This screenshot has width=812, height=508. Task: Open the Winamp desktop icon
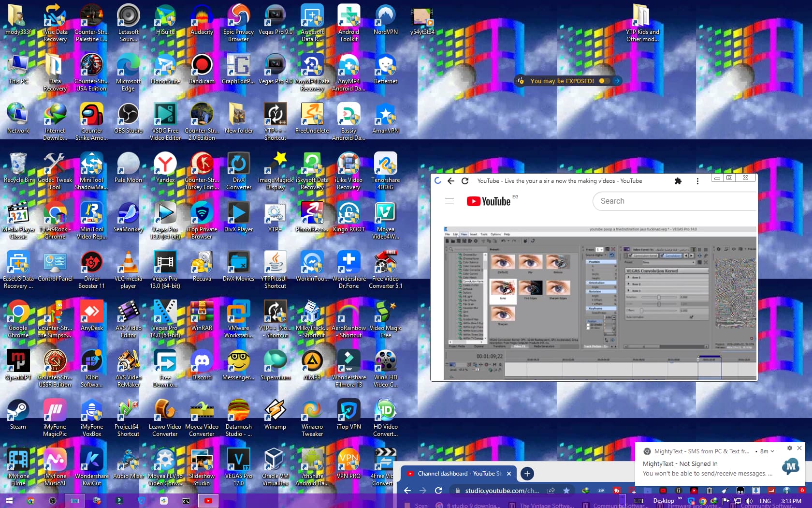click(x=275, y=415)
